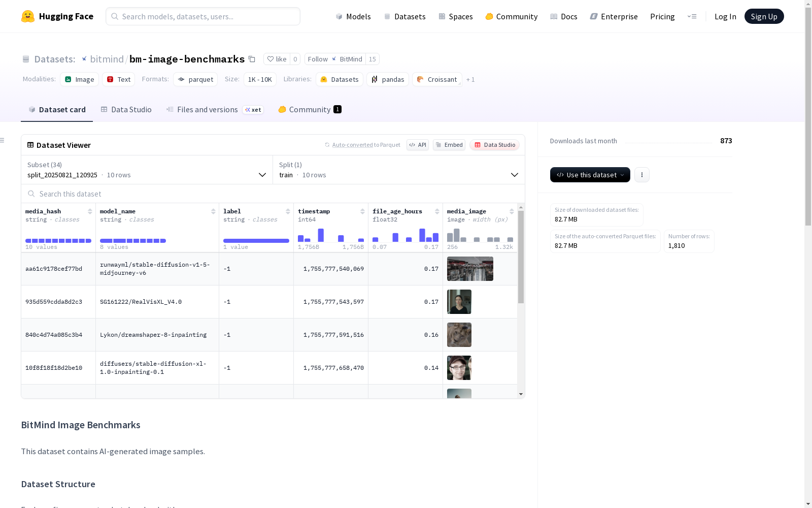The width and height of the screenshot is (812, 508).
Task: Click the parquet format tag
Action: tap(195, 79)
